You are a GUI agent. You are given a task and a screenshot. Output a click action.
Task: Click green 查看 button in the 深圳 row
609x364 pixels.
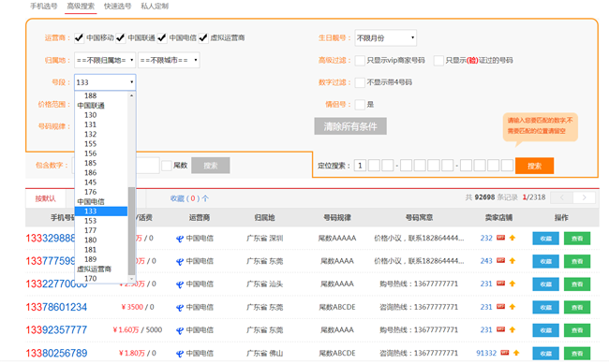tap(577, 239)
